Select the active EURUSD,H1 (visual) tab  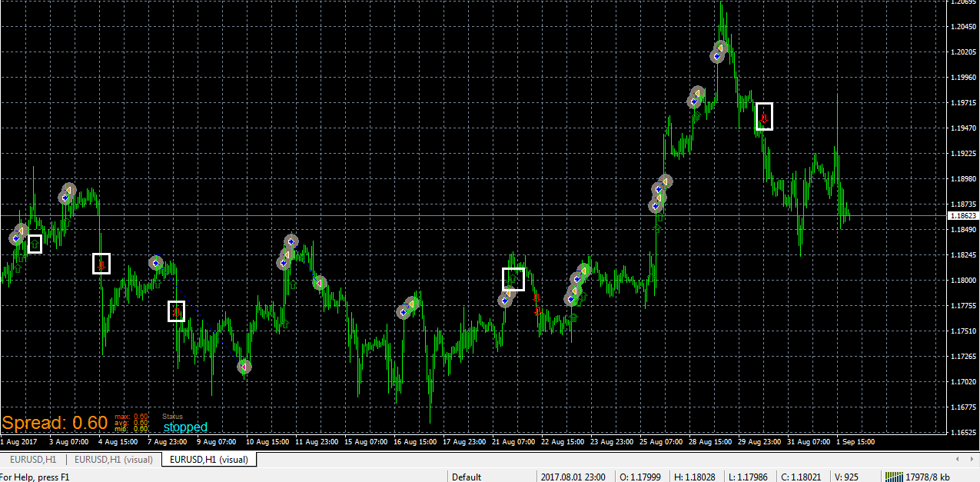(209, 460)
